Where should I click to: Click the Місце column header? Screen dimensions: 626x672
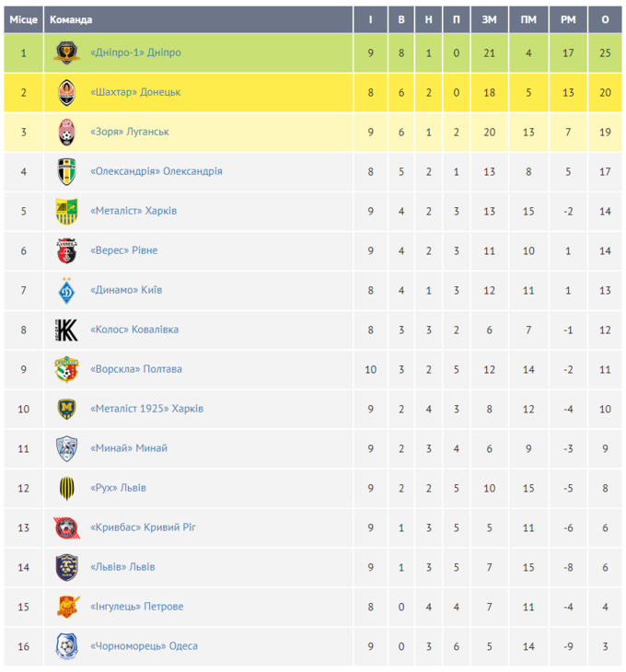23,19
